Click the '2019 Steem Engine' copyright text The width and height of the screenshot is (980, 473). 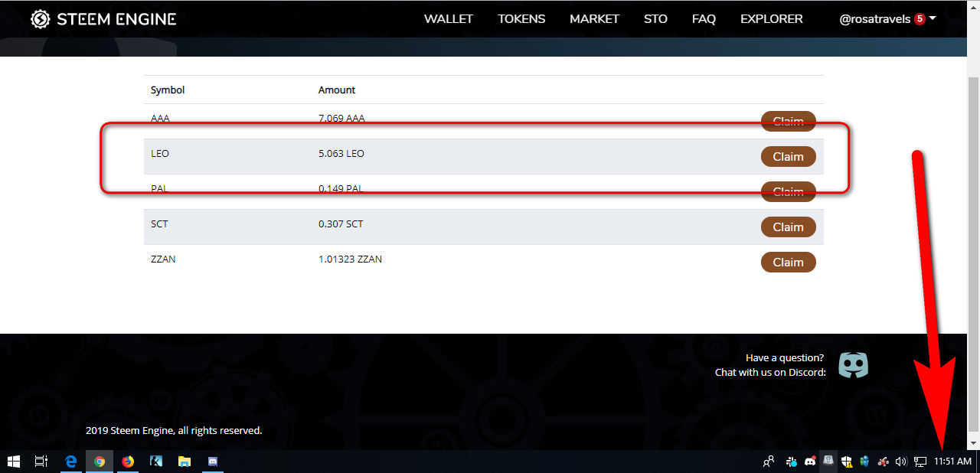tap(174, 430)
